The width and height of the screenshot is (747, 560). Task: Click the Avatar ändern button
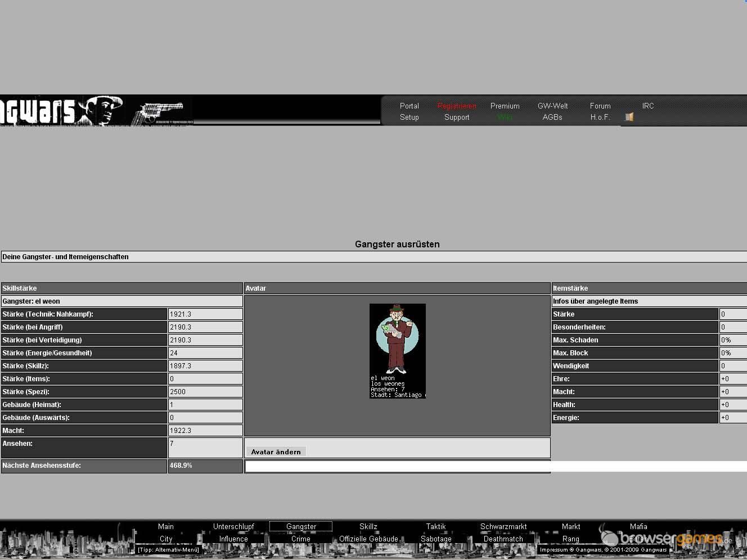click(x=276, y=451)
